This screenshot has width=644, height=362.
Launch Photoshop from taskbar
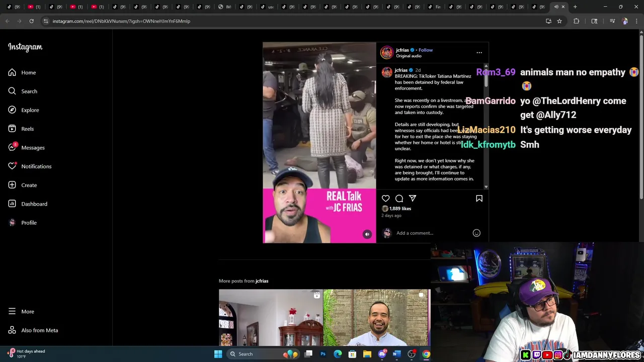[323, 354]
